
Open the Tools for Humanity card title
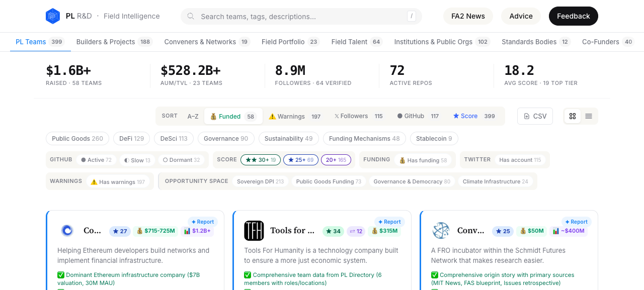tap(292, 231)
